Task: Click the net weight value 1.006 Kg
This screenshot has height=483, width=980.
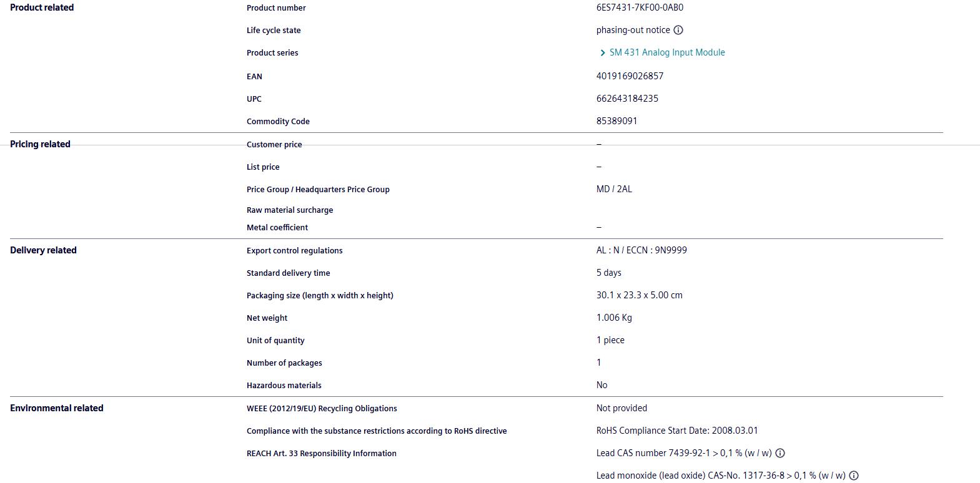Action: pyautogui.click(x=614, y=318)
